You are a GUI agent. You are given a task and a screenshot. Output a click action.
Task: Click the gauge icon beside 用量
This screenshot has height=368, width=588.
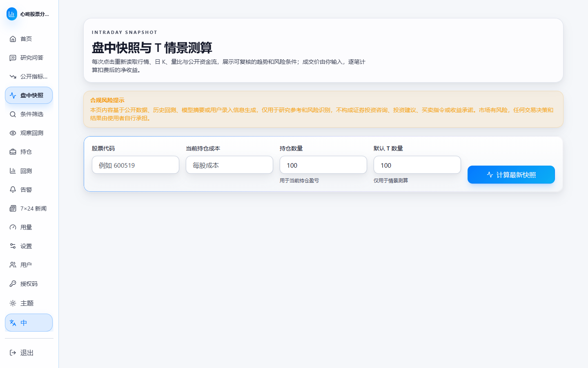(13, 227)
